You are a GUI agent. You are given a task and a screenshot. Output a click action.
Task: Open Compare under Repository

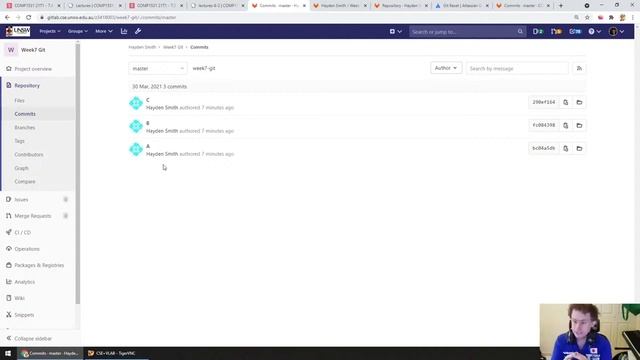pos(25,181)
